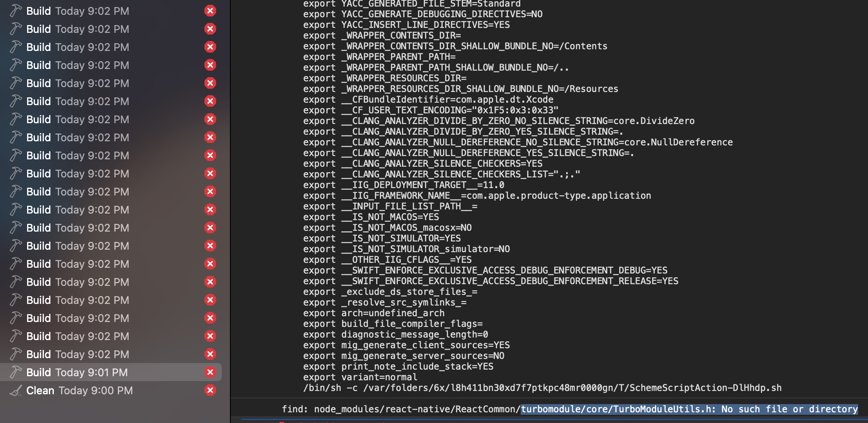Image resolution: width=868 pixels, height=423 pixels.
Task: Select the topmost Build Today 9:02 PM report
Action: click(x=82, y=11)
